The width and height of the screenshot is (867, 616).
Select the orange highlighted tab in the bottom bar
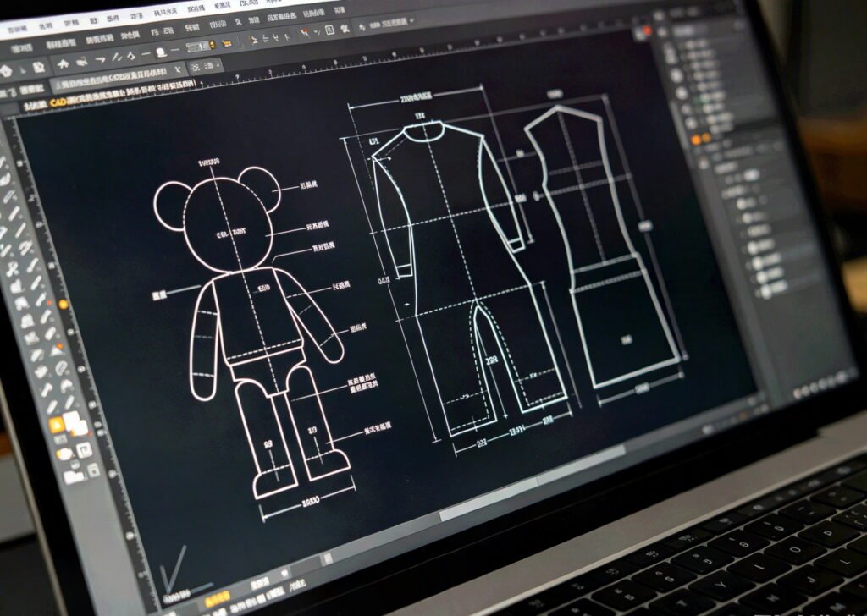click(x=218, y=597)
